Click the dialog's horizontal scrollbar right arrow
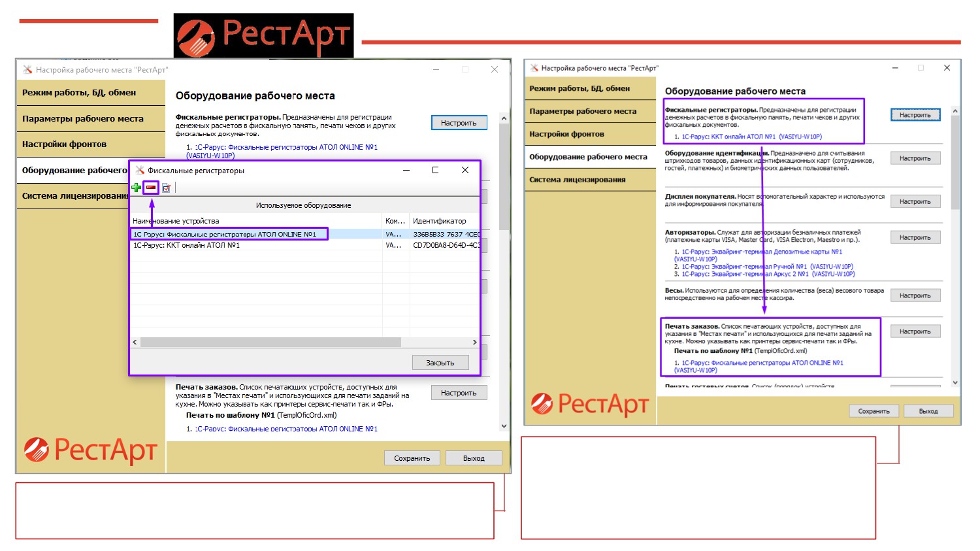The image size is (980, 551). [474, 342]
